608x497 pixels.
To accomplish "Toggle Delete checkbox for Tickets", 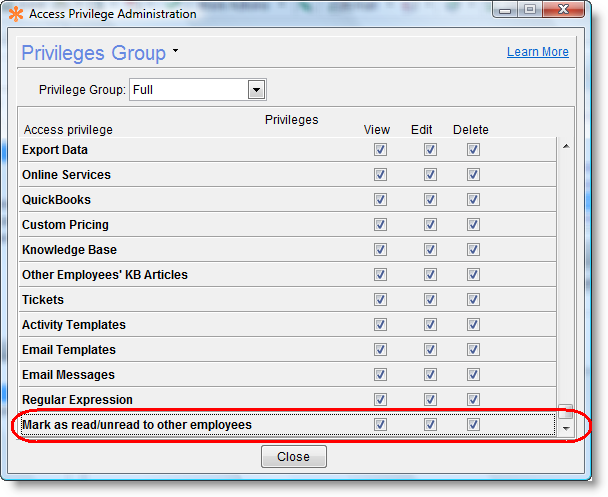I will coord(473,300).
